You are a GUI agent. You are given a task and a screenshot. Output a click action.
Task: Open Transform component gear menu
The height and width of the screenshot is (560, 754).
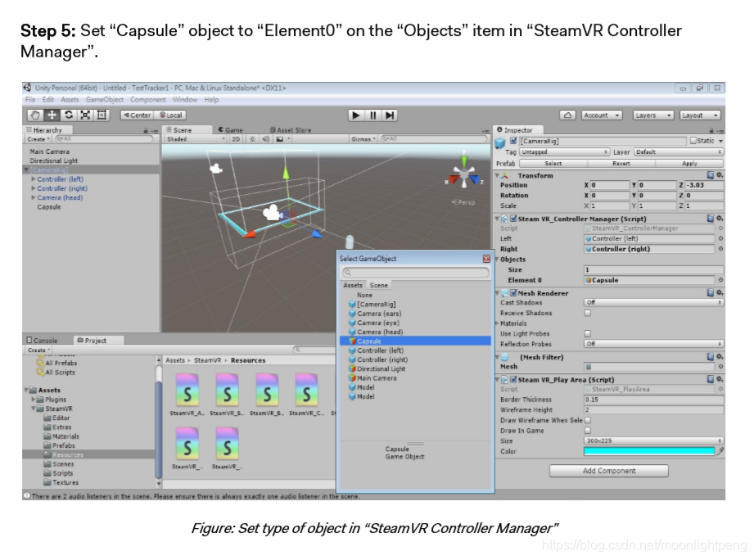[x=720, y=175]
